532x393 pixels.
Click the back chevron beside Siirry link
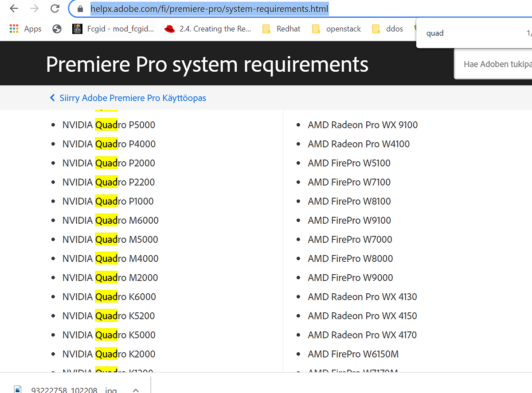52,98
